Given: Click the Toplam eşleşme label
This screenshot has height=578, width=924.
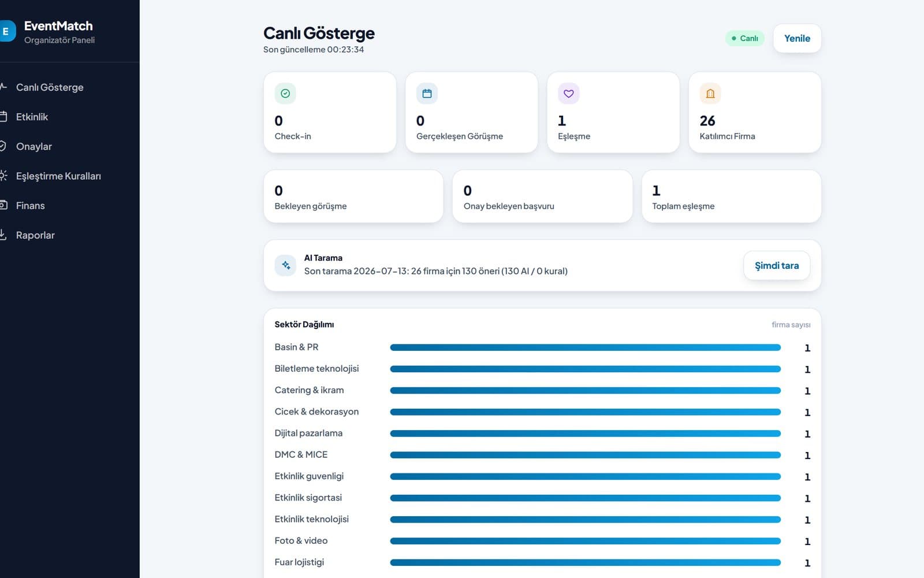Looking at the screenshot, I should [x=683, y=206].
